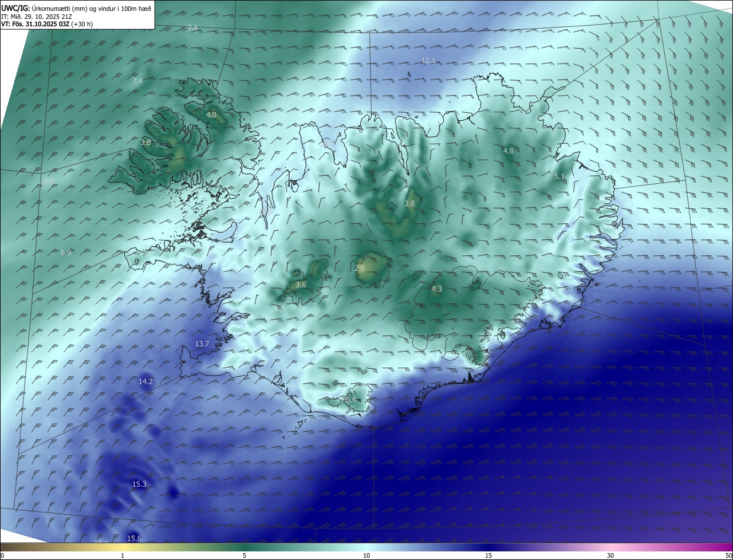The image size is (733, 560).
Task: Select the 2.8 value label
Action: (x=360, y=268)
